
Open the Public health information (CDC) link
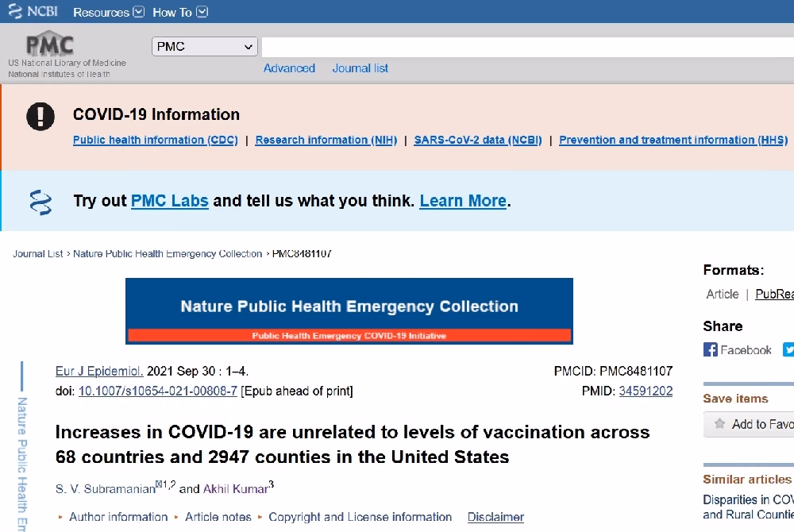tap(156, 140)
